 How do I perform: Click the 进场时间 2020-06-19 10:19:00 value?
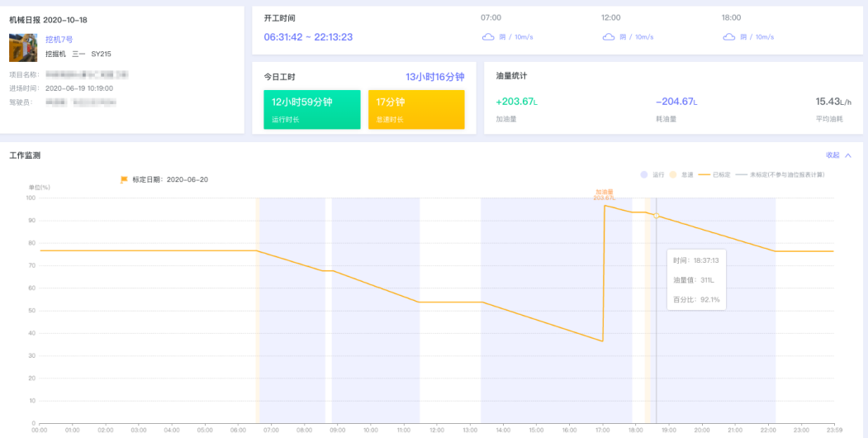pos(79,88)
